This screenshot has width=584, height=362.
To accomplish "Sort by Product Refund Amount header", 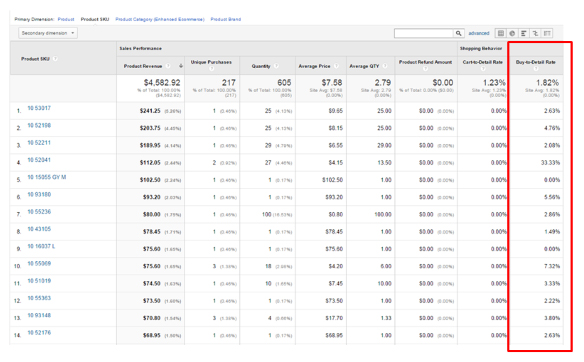I will click(425, 62).
